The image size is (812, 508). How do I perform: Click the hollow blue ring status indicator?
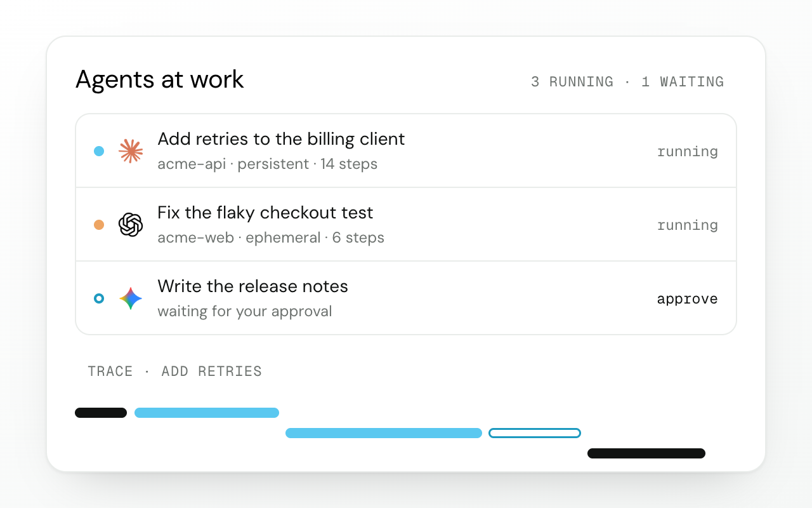(99, 298)
